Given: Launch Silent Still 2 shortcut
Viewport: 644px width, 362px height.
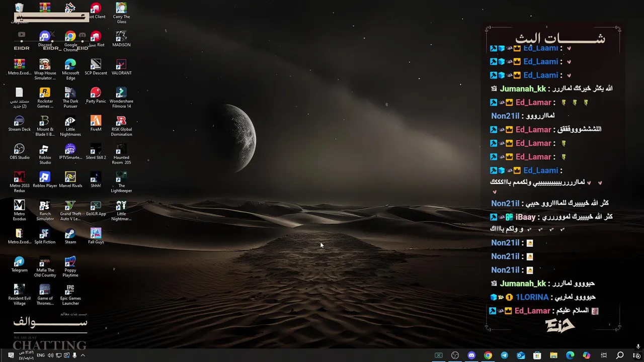Looking at the screenshot, I should point(96,151).
